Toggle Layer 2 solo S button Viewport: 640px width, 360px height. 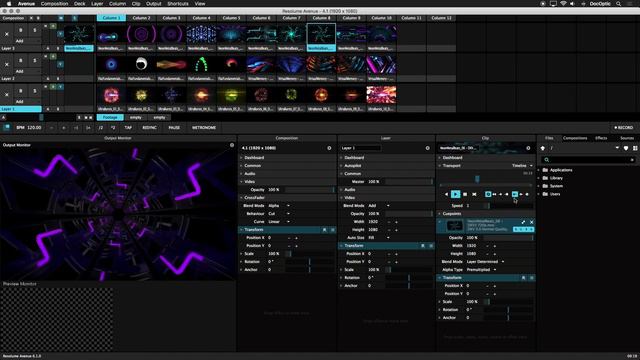coord(34,60)
